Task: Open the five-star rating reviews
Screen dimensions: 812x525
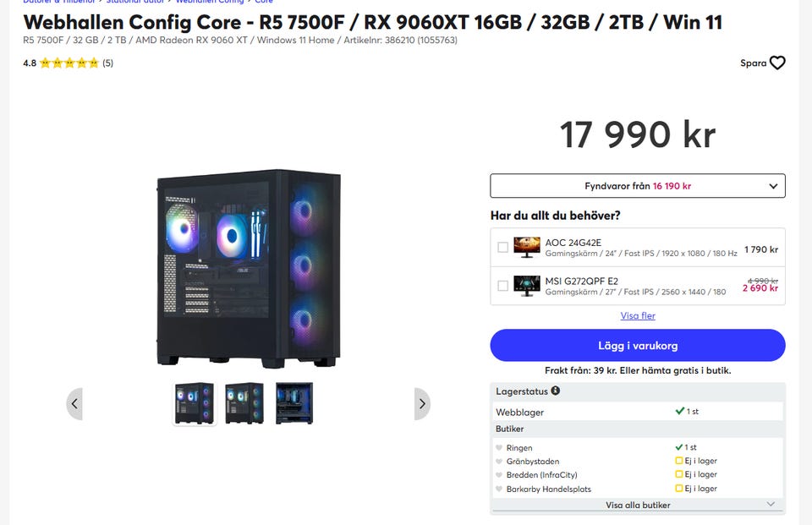Action: (x=69, y=63)
